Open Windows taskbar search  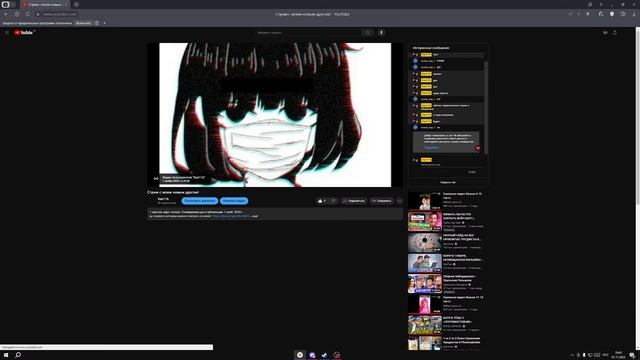pyautogui.click(x=18, y=355)
